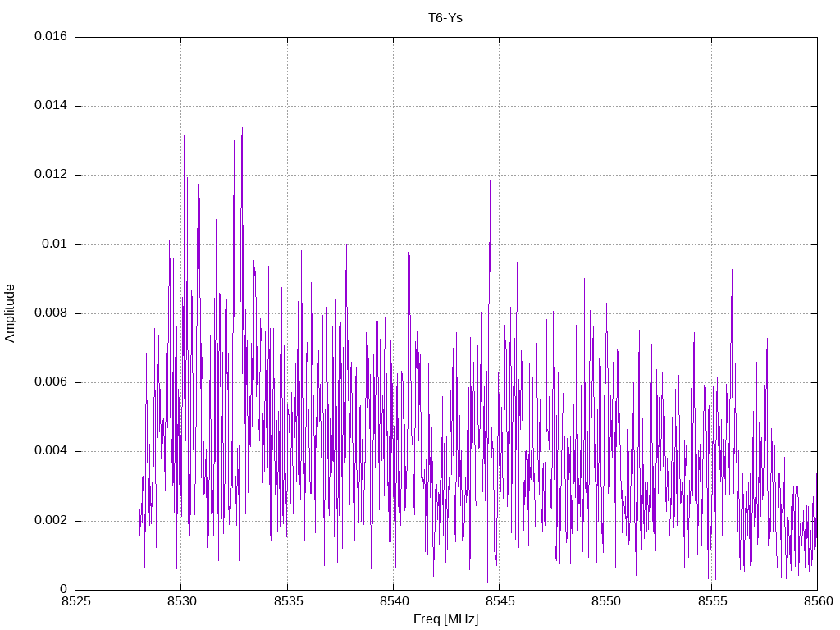Click the 8550 x-axis tick label

(606, 601)
